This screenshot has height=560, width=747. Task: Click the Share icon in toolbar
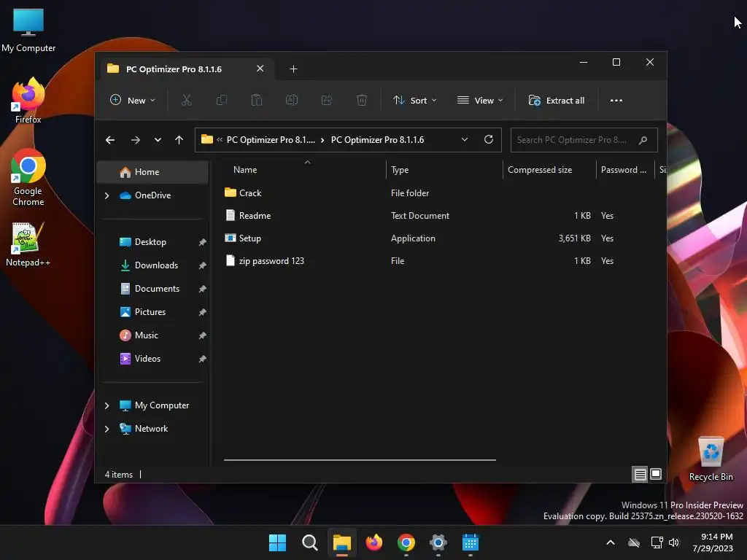[x=327, y=101]
